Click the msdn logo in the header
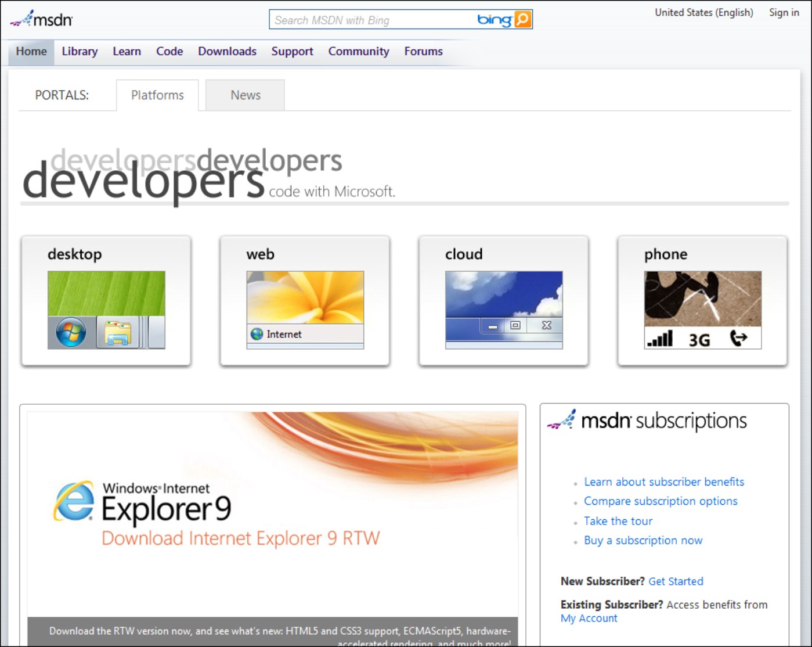This screenshot has width=812, height=647. 41,19
